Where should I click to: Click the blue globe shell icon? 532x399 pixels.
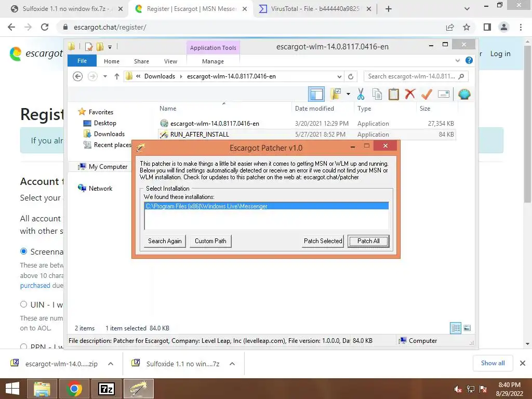coord(464,94)
